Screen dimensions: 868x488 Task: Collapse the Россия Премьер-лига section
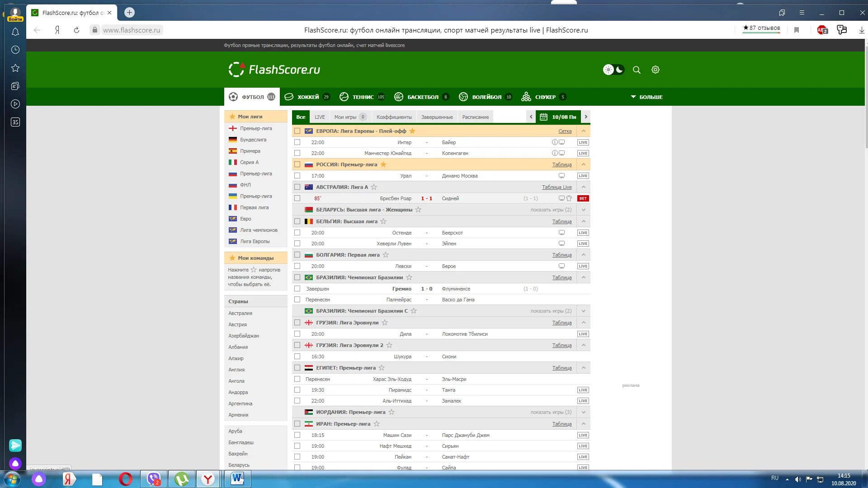tap(584, 164)
